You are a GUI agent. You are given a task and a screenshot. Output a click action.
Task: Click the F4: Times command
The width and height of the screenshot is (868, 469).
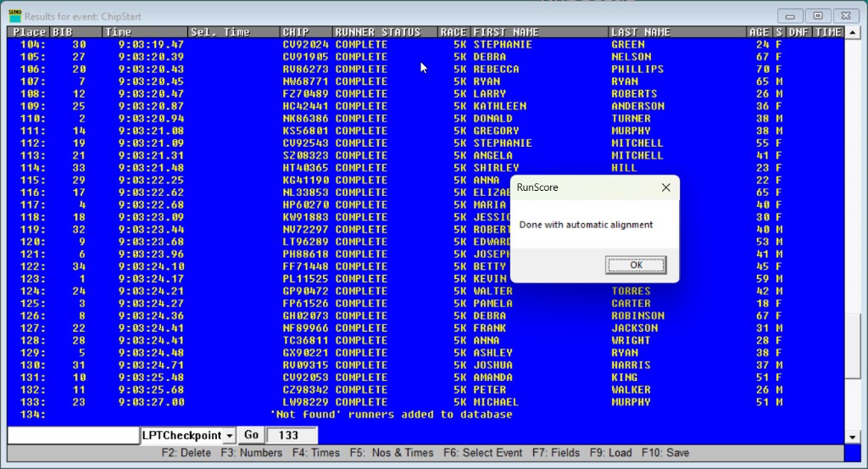[x=316, y=453]
